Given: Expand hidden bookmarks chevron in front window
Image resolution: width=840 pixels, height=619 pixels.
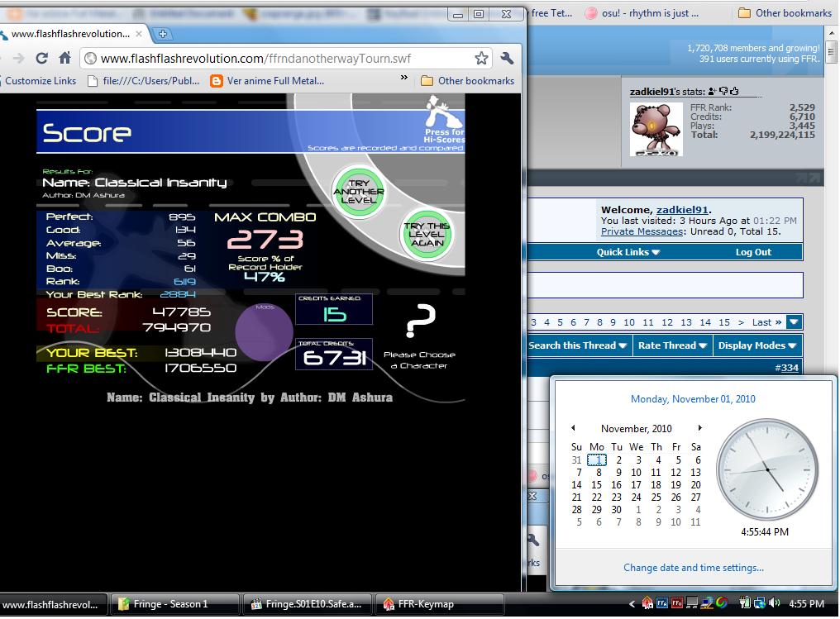Looking at the screenshot, I should pyautogui.click(x=404, y=78).
